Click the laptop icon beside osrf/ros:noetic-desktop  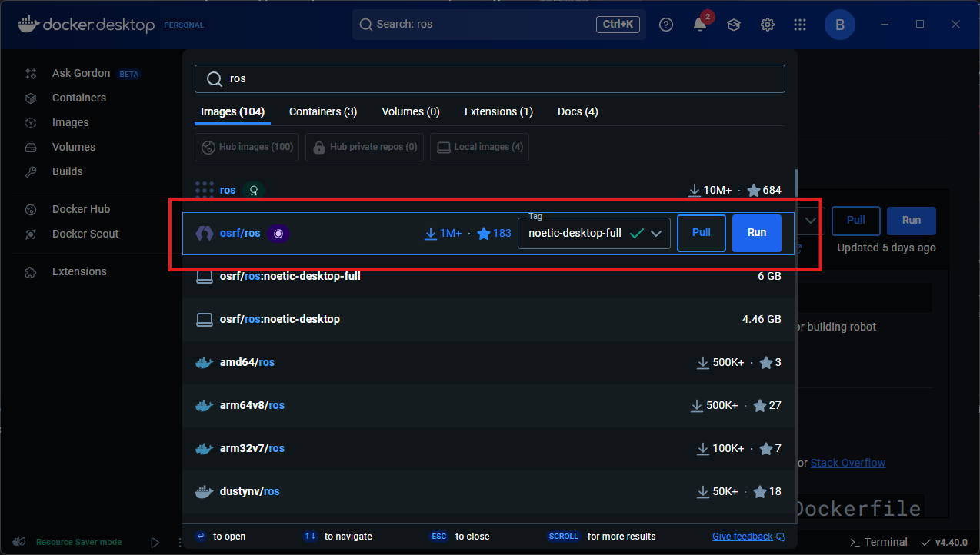pos(204,319)
